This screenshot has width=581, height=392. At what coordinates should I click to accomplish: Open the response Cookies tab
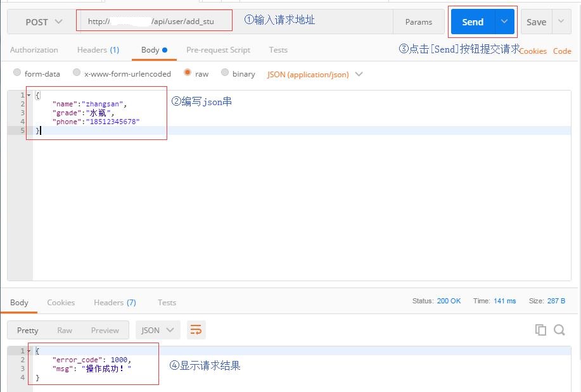(61, 303)
